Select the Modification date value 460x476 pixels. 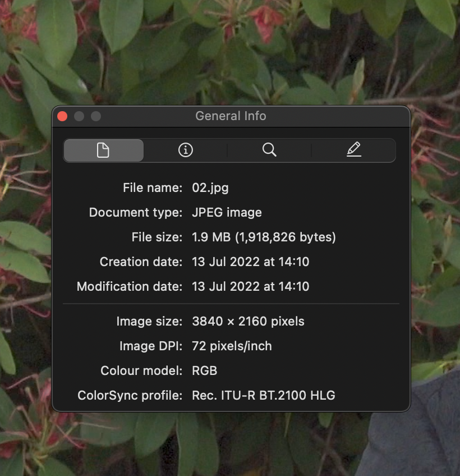pyautogui.click(x=250, y=286)
